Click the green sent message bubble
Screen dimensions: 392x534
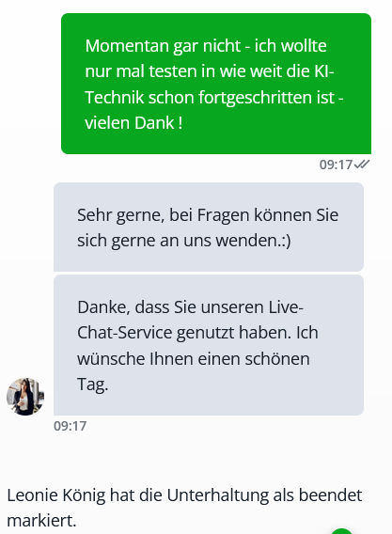tap(216, 84)
